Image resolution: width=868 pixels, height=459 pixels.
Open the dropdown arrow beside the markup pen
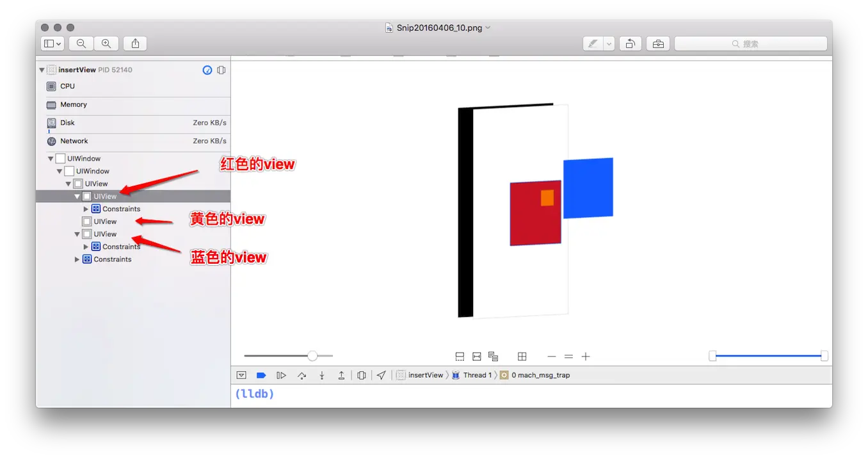click(609, 44)
